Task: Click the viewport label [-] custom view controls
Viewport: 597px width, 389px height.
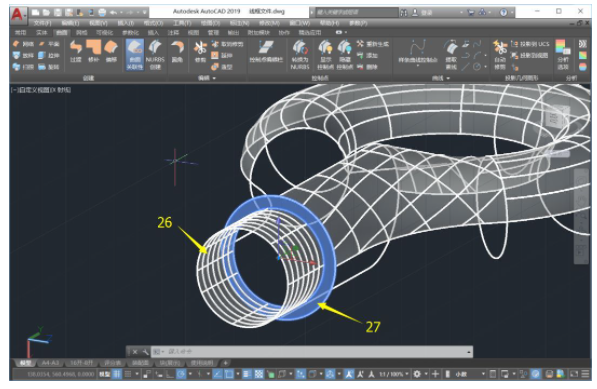Action: click(41, 90)
